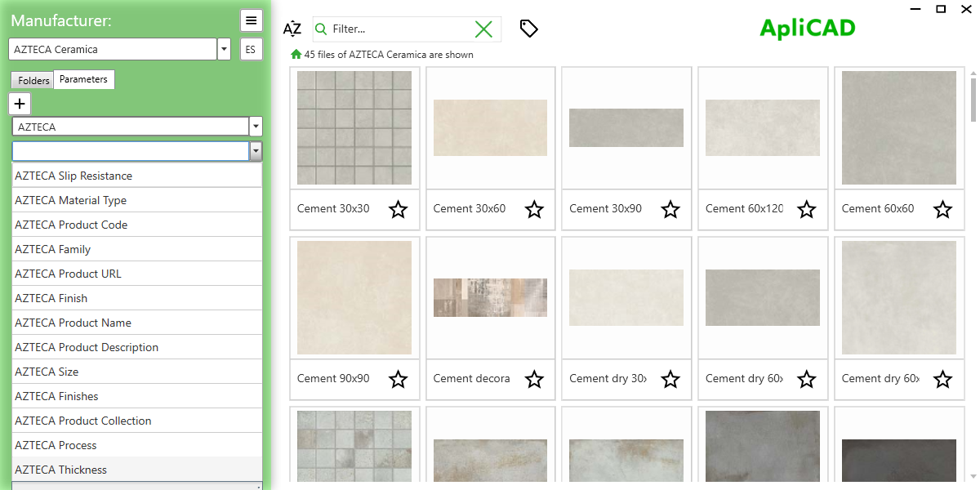Open the empty parameter dropdown arrow
980x490 pixels.
click(x=256, y=151)
